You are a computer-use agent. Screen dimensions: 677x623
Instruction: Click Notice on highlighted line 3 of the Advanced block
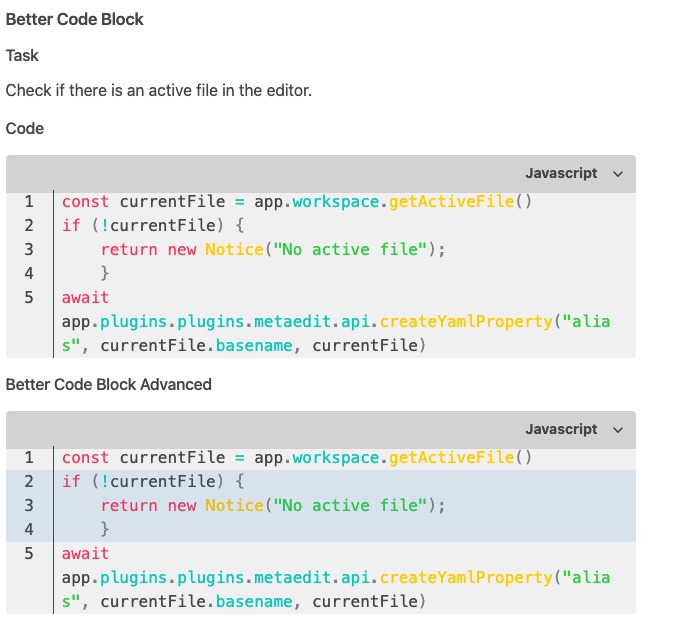tap(232, 506)
